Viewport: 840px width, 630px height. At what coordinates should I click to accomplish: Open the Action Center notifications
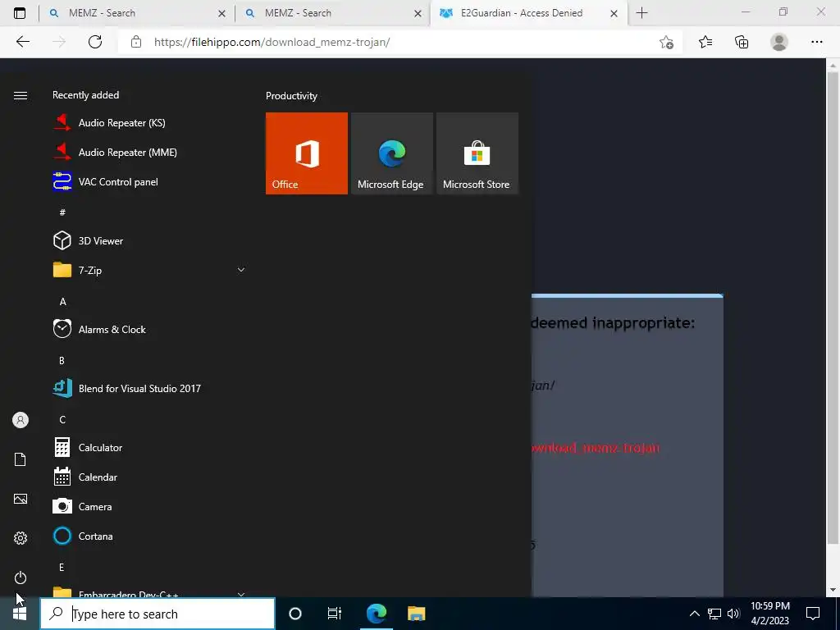(x=813, y=614)
